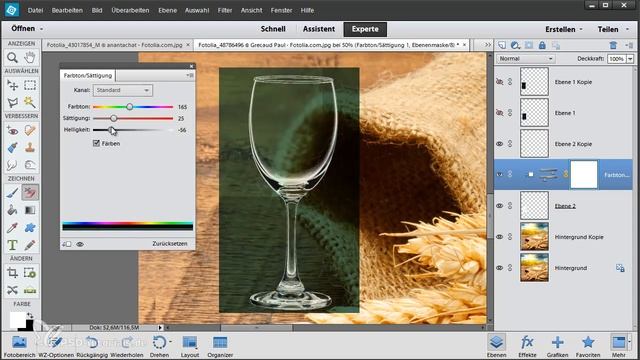Switch to the Schnell mode tab
The image size is (640, 360).
pos(273,29)
